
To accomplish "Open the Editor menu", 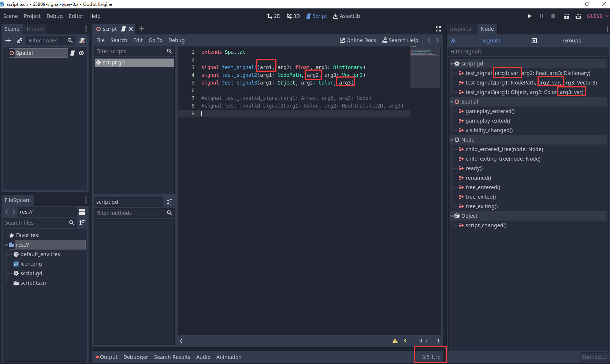I will pos(76,16).
